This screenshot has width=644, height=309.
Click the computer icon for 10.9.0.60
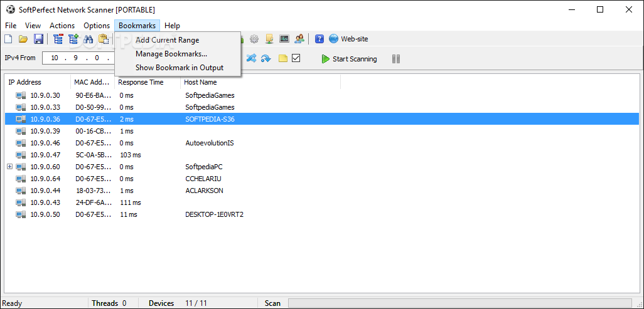coord(21,167)
